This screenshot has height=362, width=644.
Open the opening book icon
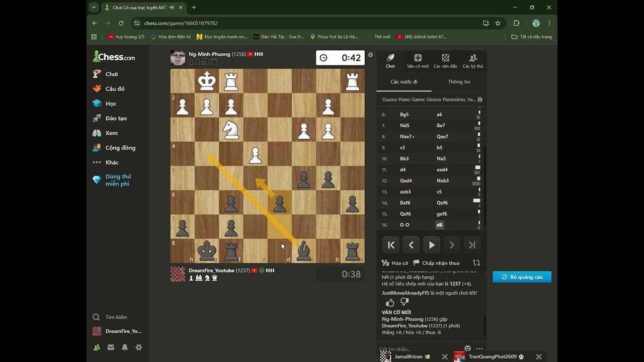point(480,100)
